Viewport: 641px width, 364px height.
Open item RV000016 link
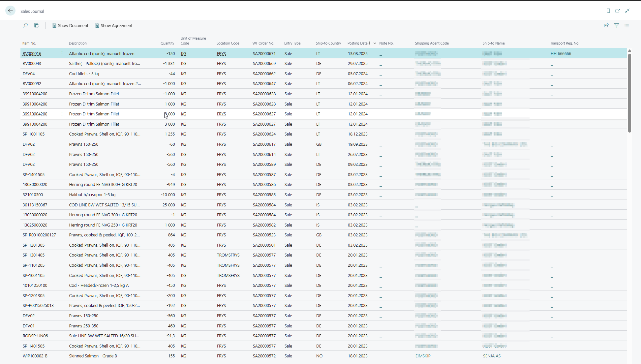(32, 54)
